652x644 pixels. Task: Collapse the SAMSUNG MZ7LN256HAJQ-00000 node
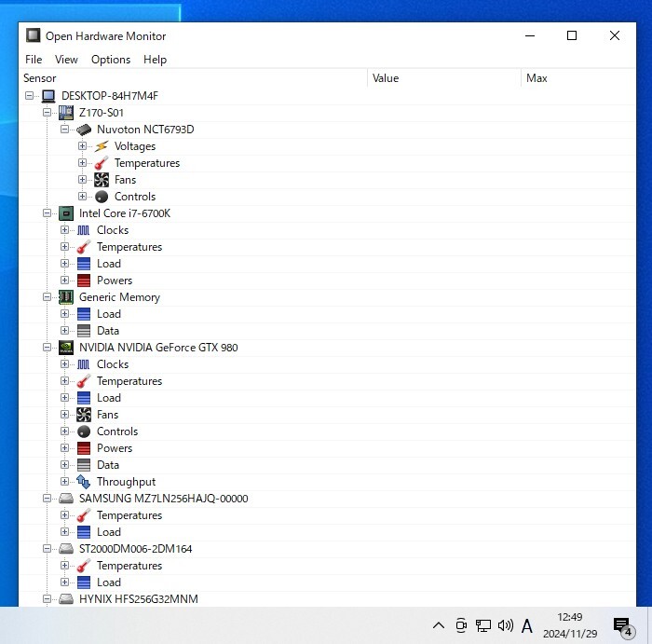(x=47, y=499)
